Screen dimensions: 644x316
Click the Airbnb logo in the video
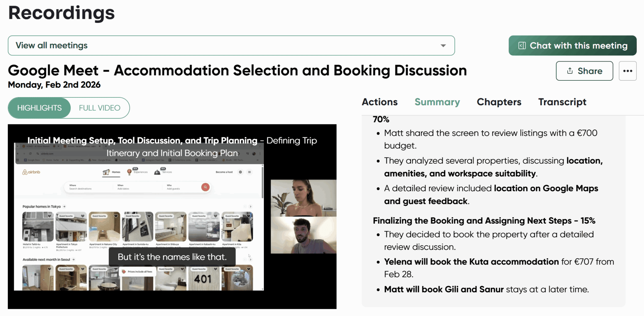(31, 172)
